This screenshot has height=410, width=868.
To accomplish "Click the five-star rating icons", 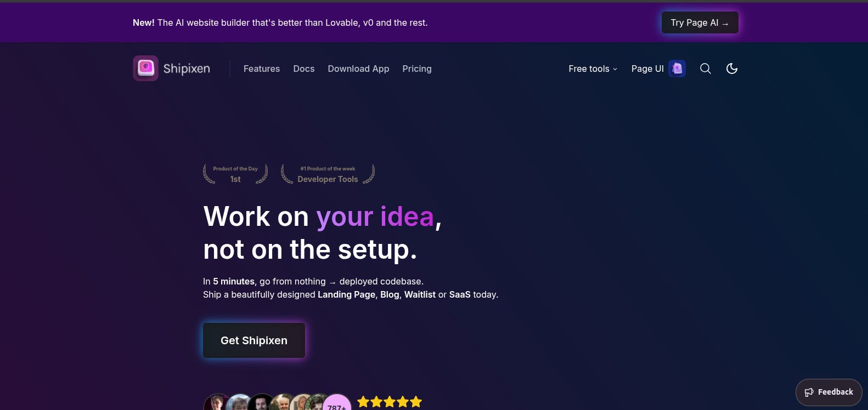I will pyautogui.click(x=390, y=402).
